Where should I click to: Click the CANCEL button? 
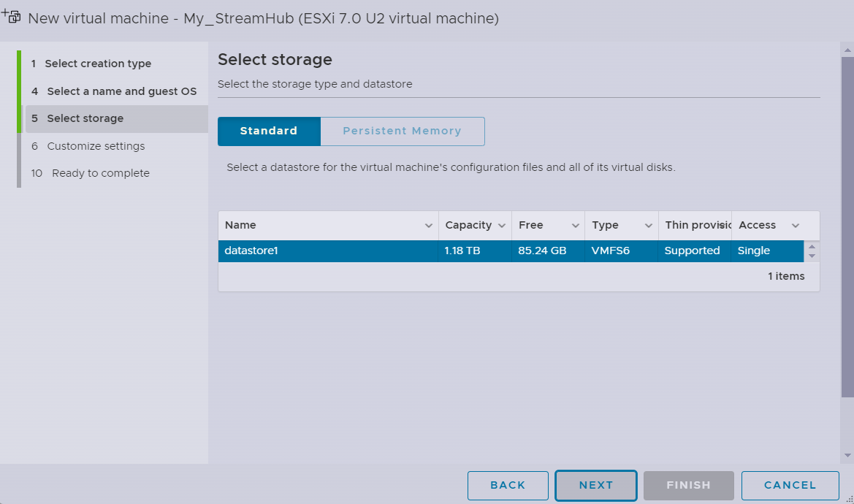[x=790, y=485]
